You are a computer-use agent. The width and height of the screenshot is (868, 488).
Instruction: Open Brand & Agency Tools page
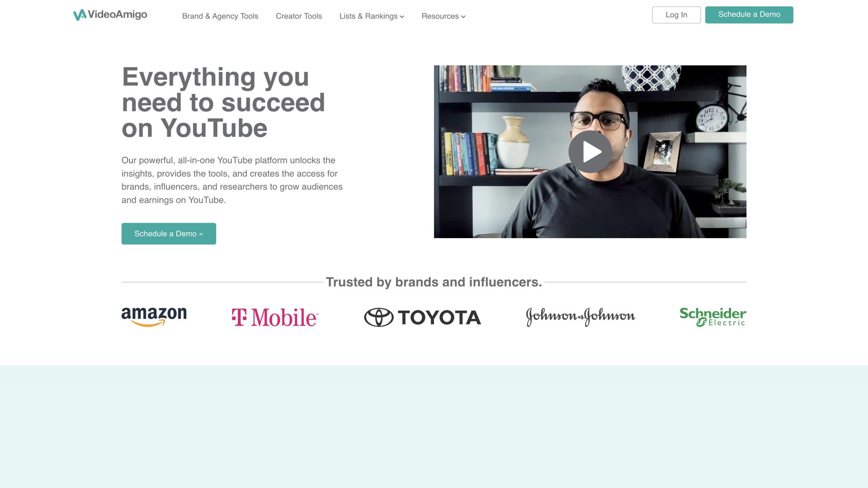click(220, 16)
